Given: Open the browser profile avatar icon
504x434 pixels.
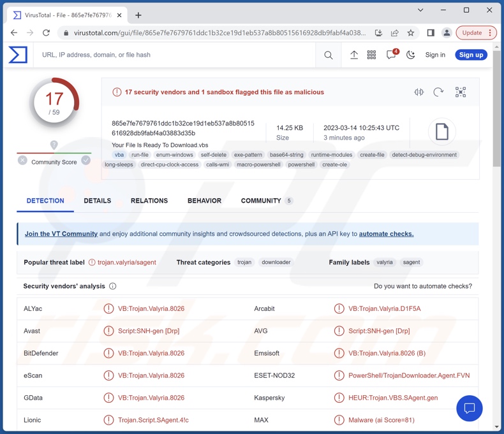Looking at the screenshot, I should 447,33.
